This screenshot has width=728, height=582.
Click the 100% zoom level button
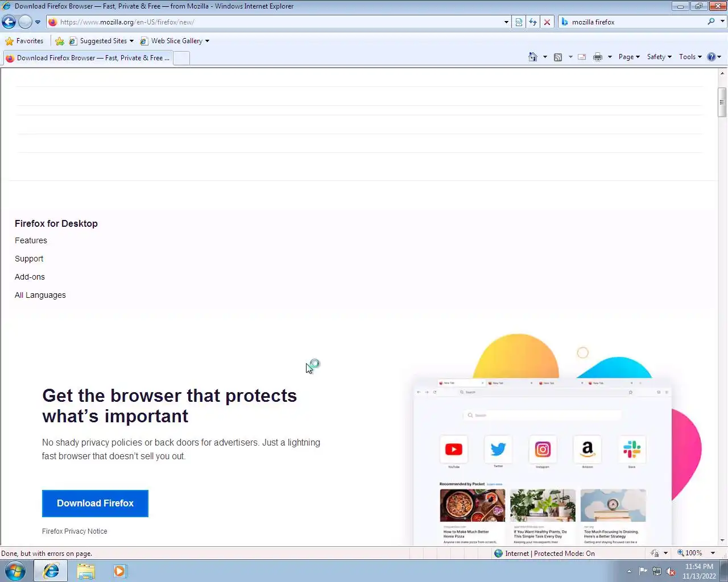(689, 553)
